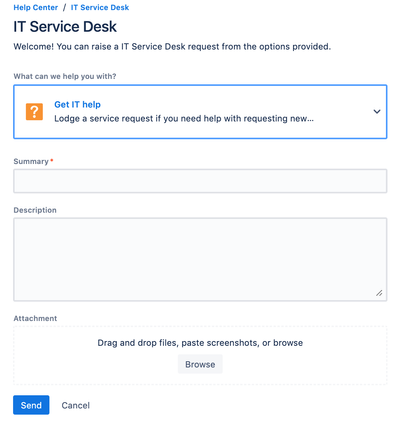Click inside the Description text area
The width and height of the screenshot is (399, 427).
pyautogui.click(x=200, y=259)
